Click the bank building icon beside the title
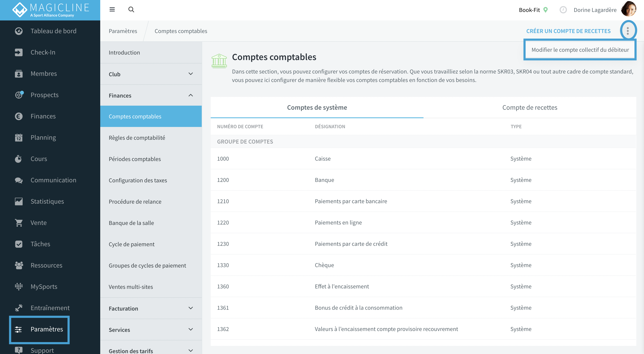Viewport: 644px width, 354px height. (x=219, y=61)
